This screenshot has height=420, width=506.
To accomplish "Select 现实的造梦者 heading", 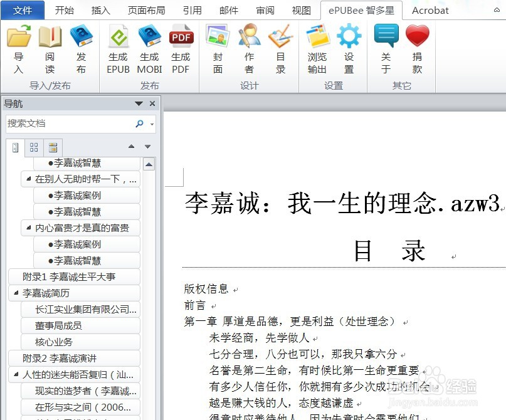I will [x=81, y=391].
